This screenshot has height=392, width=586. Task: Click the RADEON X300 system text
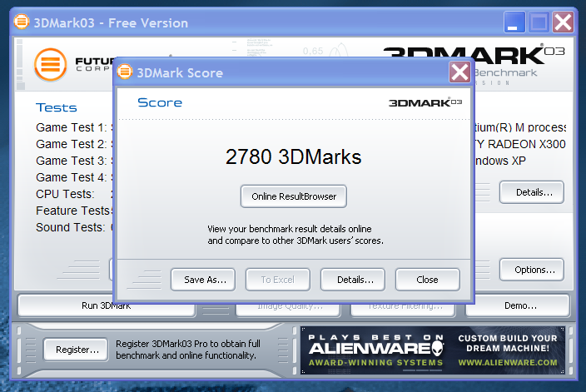click(x=520, y=144)
